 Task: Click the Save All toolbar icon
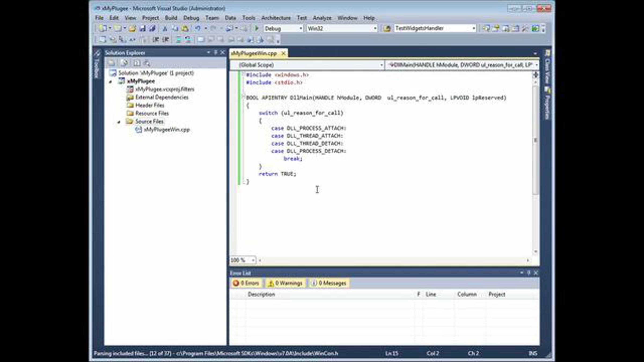point(152,28)
